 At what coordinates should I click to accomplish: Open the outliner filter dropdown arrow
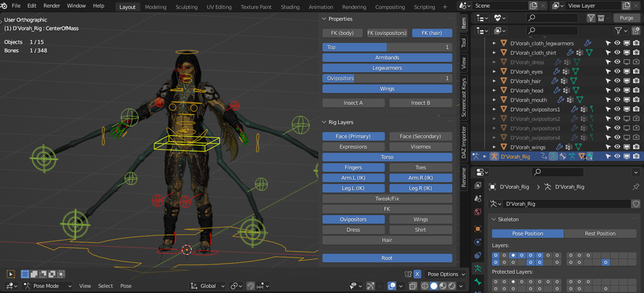click(x=626, y=31)
